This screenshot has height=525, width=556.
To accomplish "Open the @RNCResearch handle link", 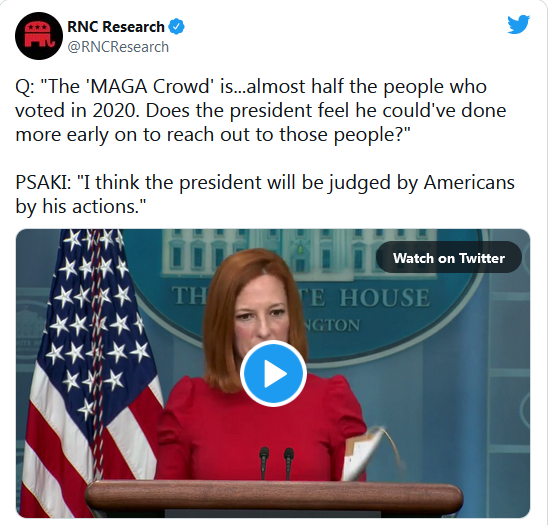I will point(118,47).
